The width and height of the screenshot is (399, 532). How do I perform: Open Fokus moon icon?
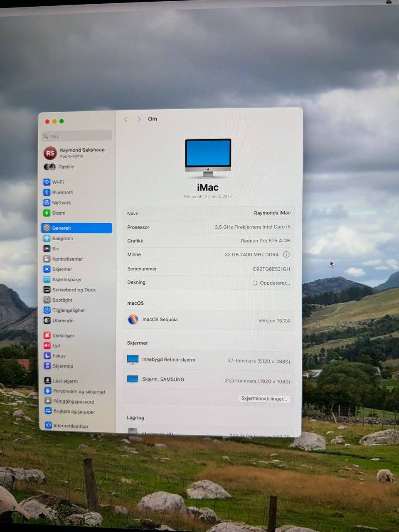(x=47, y=356)
